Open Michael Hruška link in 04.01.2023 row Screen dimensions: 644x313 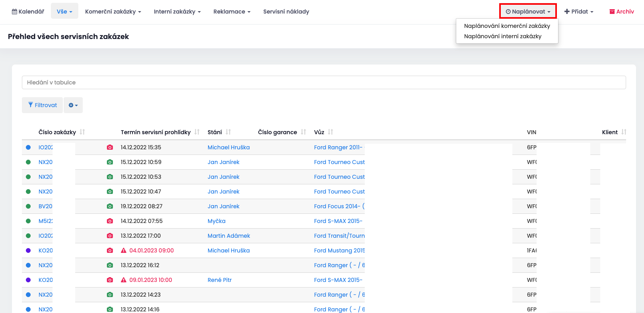point(229,250)
